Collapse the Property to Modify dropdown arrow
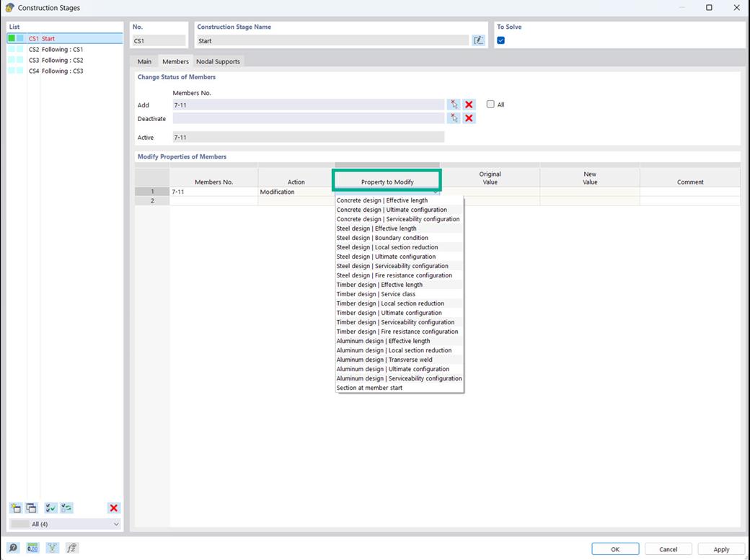 point(436,192)
